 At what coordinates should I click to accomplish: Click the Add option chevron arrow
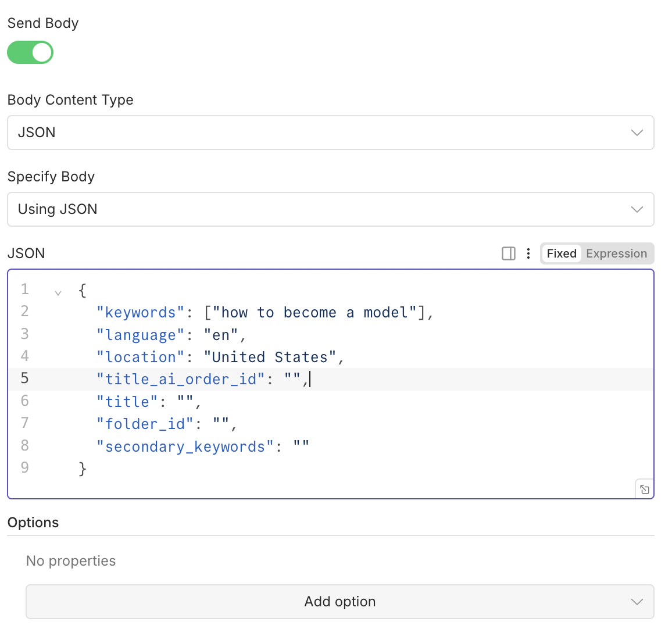click(x=637, y=602)
